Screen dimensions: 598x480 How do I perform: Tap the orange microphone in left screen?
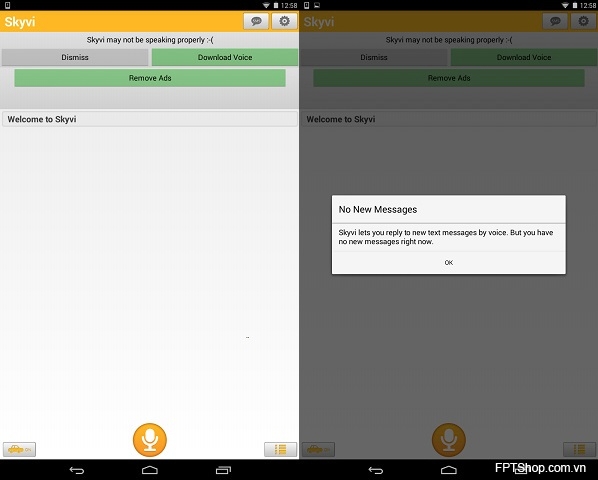pos(150,440)
